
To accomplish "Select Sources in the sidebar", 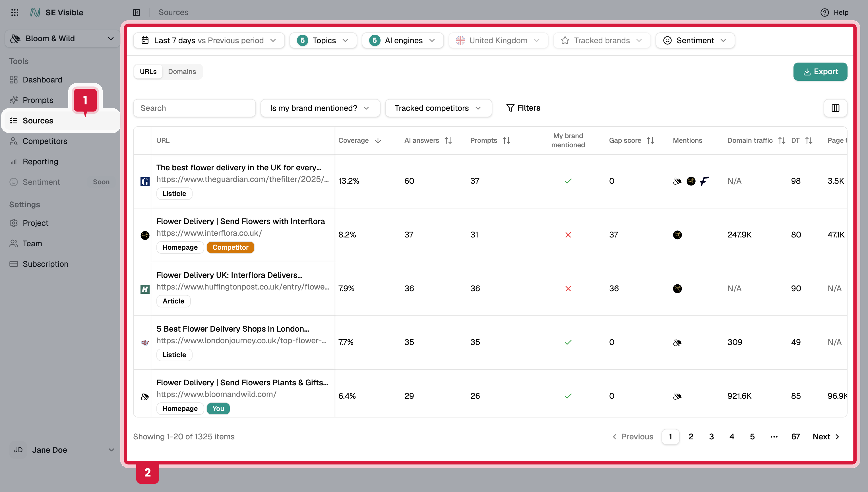I will coord(61,121).
